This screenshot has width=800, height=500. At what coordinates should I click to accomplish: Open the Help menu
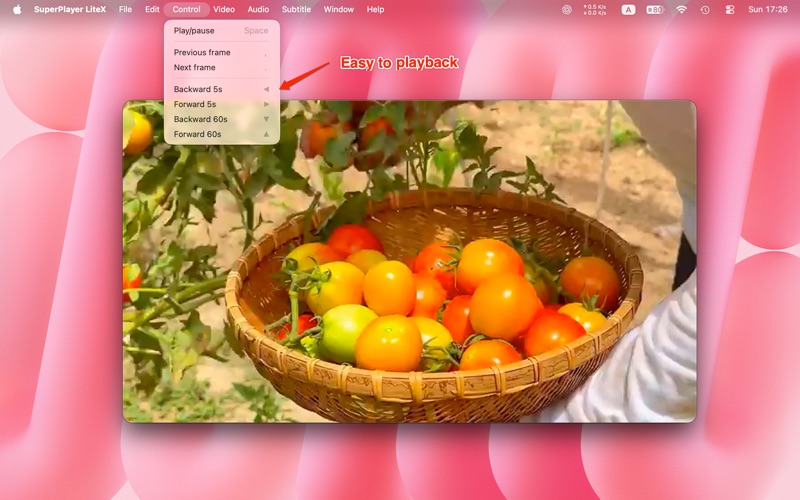click(376, 9)
